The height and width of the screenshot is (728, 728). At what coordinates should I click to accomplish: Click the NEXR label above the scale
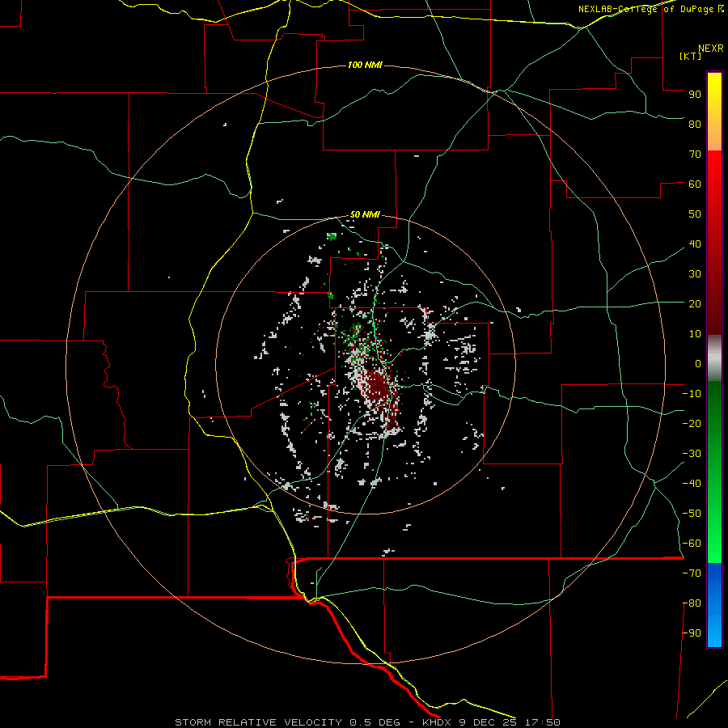710,49
